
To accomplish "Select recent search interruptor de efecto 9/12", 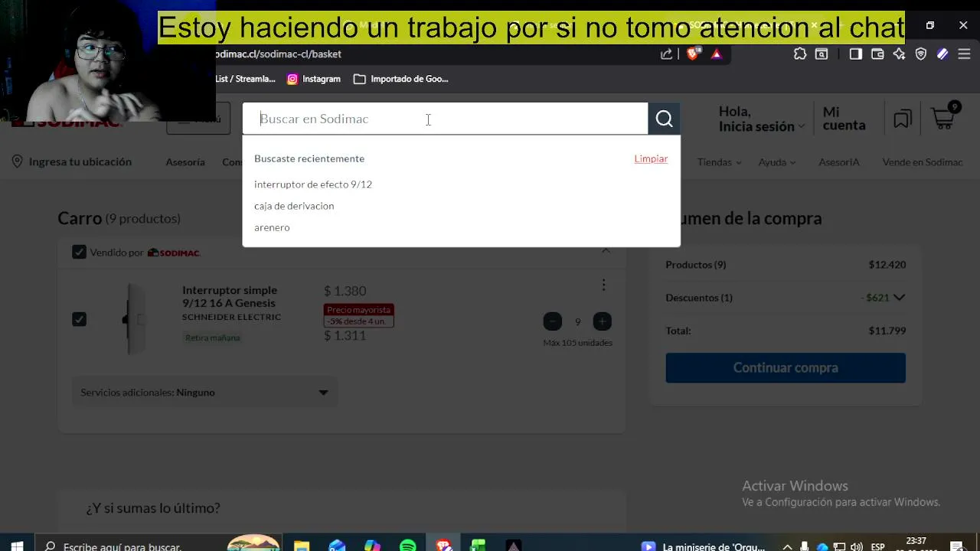I will (313, 184).
